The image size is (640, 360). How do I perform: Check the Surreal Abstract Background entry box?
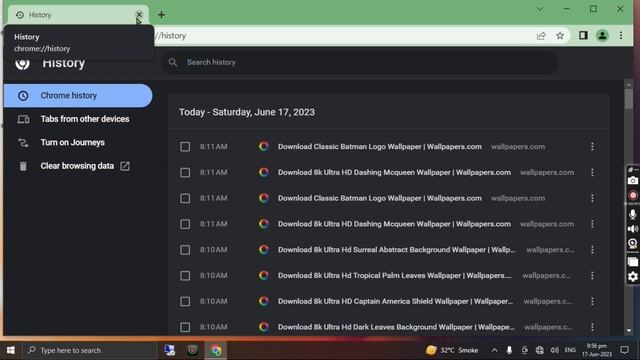[x=185, y=250]
